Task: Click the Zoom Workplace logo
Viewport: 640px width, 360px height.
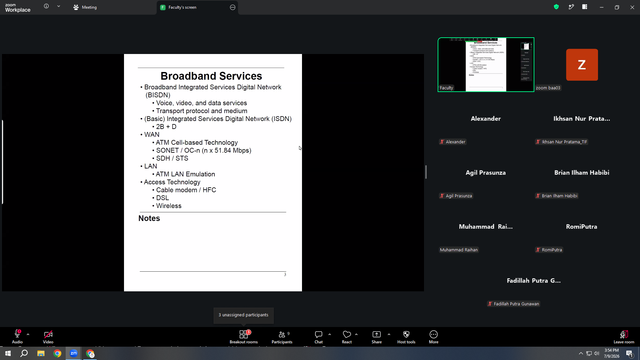Action: [x=18, y=8]
